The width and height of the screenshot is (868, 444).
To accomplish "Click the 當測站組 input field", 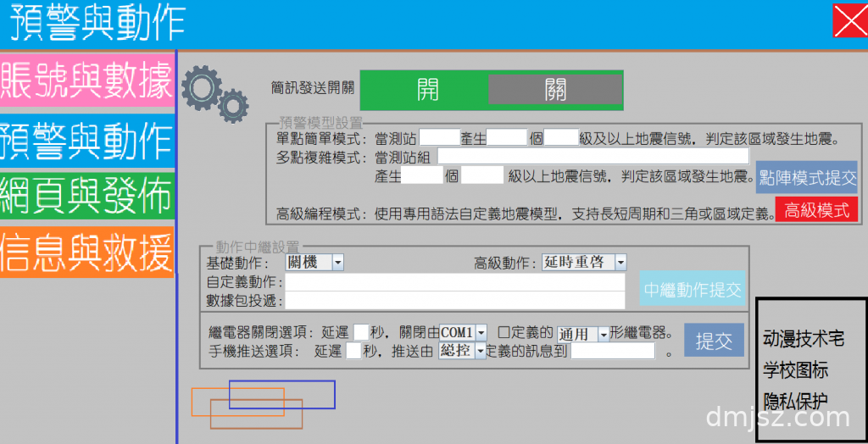I will click(593, 156).
